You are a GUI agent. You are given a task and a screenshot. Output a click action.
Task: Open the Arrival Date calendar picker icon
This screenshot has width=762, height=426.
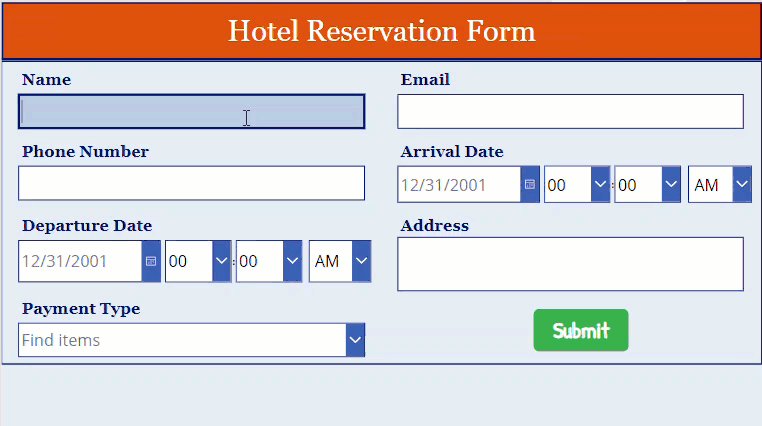click(530, 185)
